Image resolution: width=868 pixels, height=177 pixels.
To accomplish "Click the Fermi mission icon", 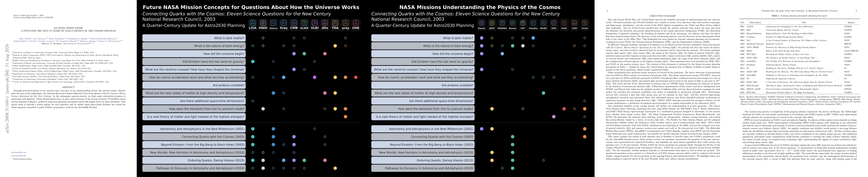I will [585, 23].
